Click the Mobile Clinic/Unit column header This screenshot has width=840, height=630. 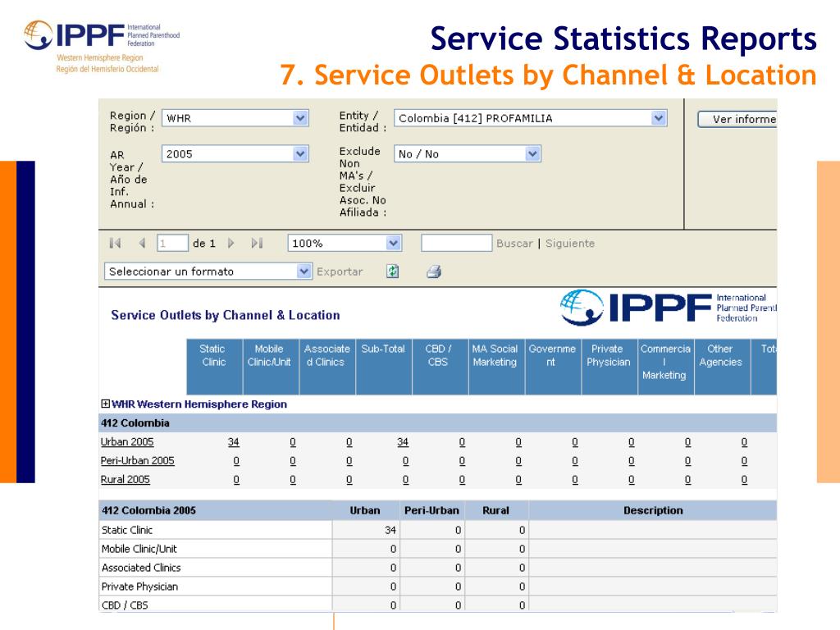coord(271,367)
